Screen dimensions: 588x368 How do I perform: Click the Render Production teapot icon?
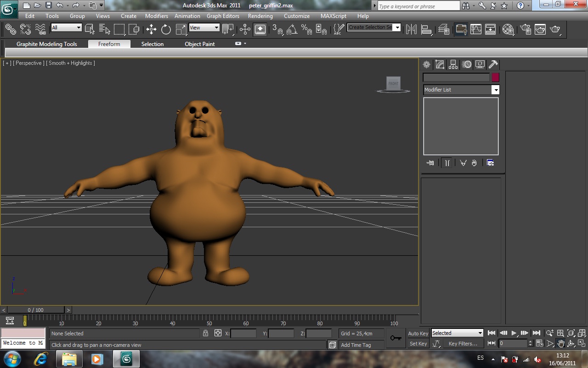(x=555, y=29)
